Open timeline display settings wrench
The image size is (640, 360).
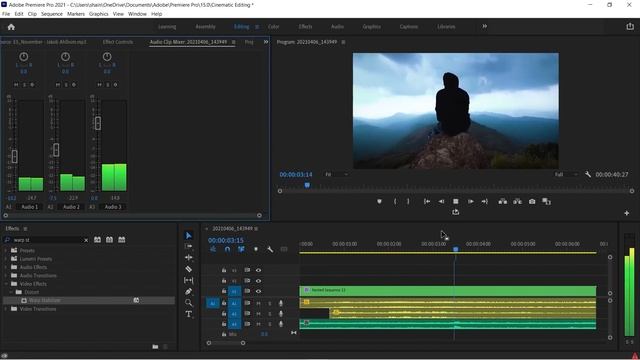click(x=270, y=249)
